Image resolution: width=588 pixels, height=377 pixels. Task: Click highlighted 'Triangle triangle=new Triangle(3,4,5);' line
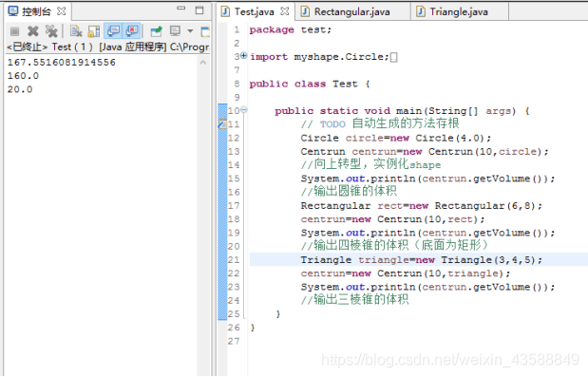(x=421, y=259)
